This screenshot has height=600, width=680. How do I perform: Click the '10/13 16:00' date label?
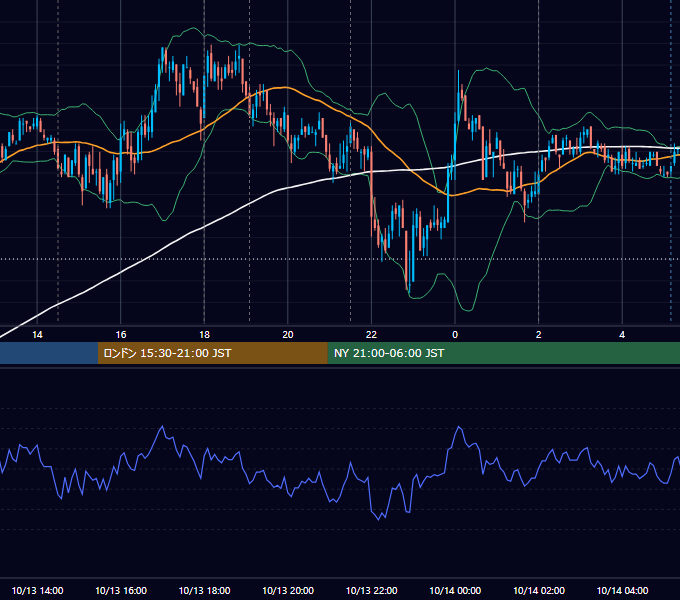point(121,590)
